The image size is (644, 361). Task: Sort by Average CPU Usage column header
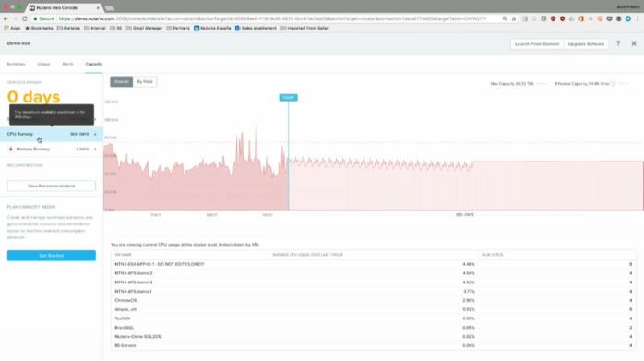[x=307, y=255]
